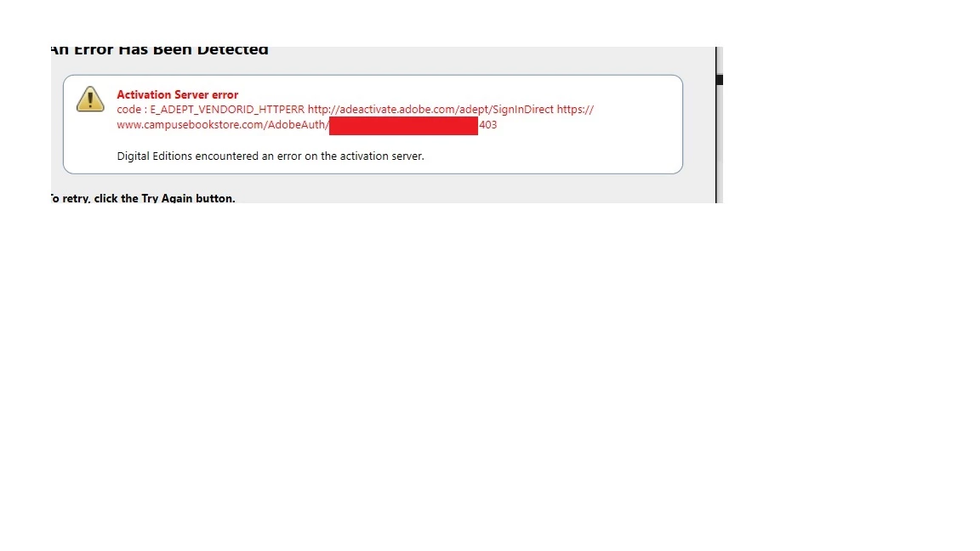Click the red redacted block in URL
980x551 pixels.
pos(403,126)
